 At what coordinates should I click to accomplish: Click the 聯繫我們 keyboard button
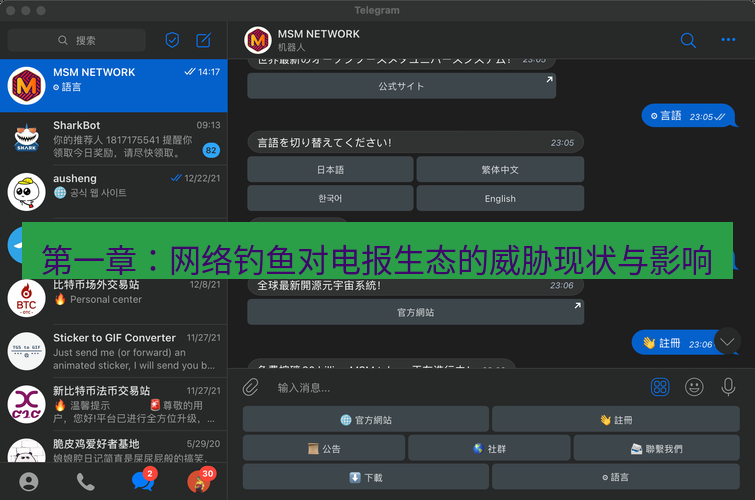coord(657,448)
